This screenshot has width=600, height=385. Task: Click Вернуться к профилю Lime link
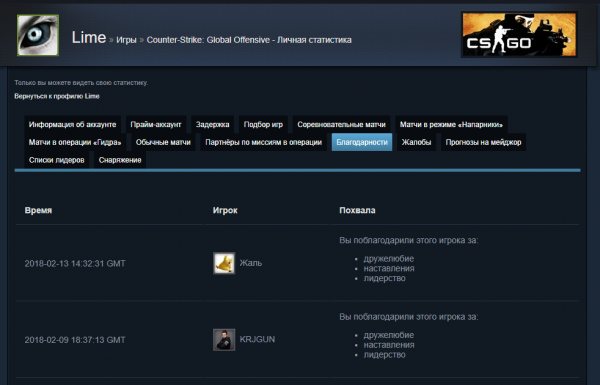[57, 96]
